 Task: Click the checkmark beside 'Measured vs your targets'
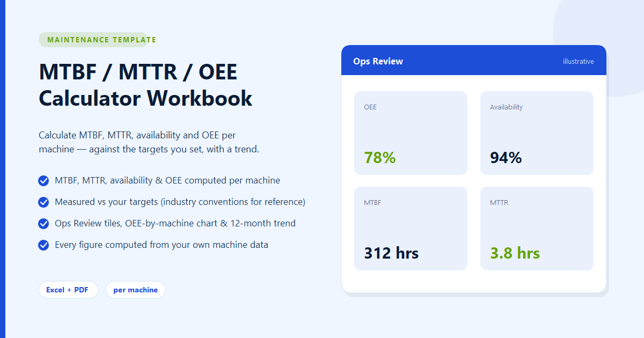[x=44, y=202]
